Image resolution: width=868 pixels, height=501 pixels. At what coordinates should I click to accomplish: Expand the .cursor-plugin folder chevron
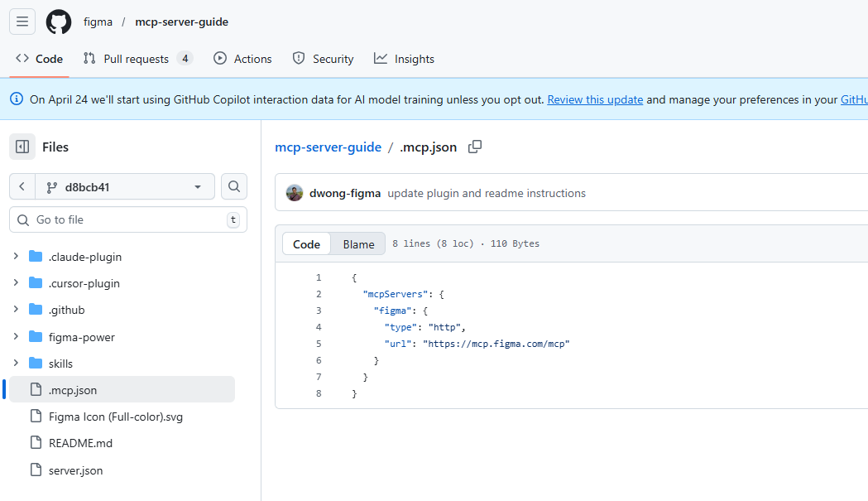pos(16,282)
